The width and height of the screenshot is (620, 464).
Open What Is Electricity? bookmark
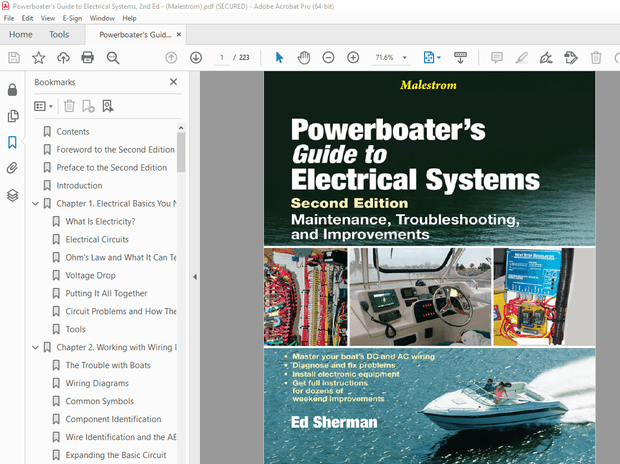(100, 222)
